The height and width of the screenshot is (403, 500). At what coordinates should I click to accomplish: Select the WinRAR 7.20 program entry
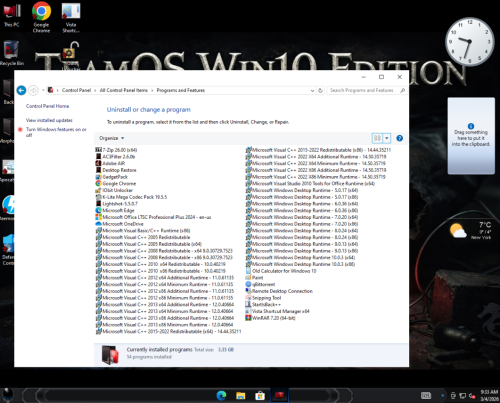270,318
